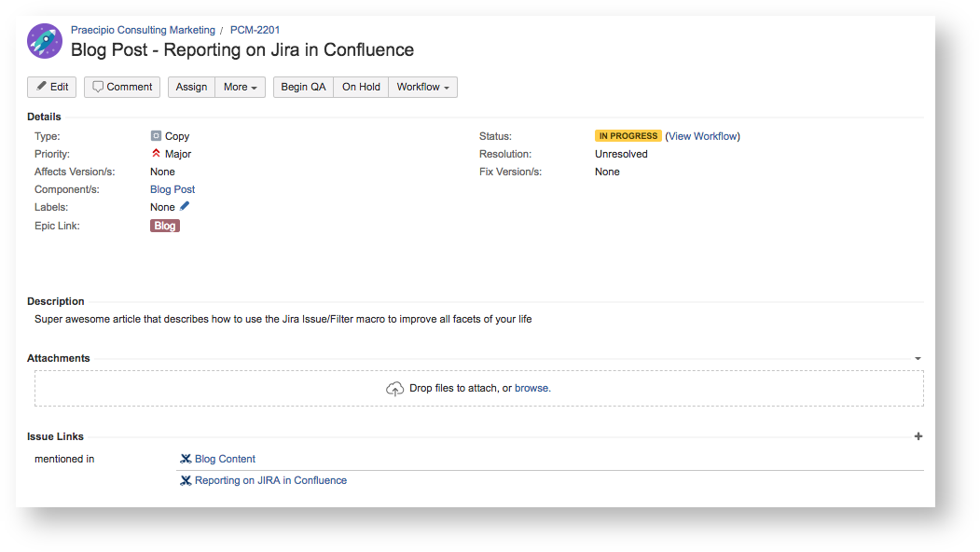
Task: Open the Workflow dropdown
Action: tap(422, 87)
